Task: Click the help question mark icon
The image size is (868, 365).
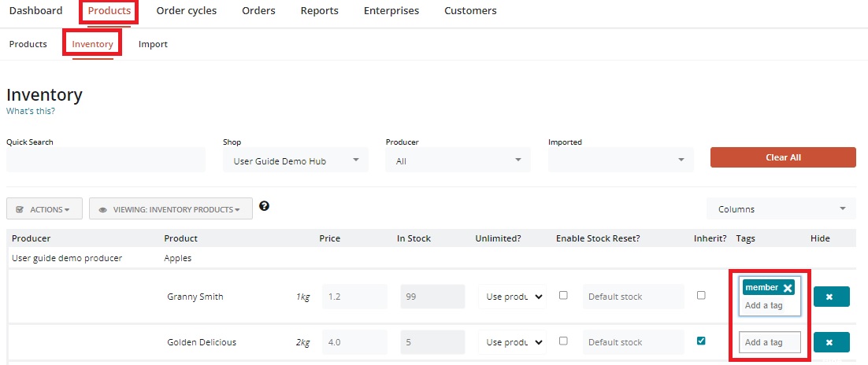Action: click(264, 206)
